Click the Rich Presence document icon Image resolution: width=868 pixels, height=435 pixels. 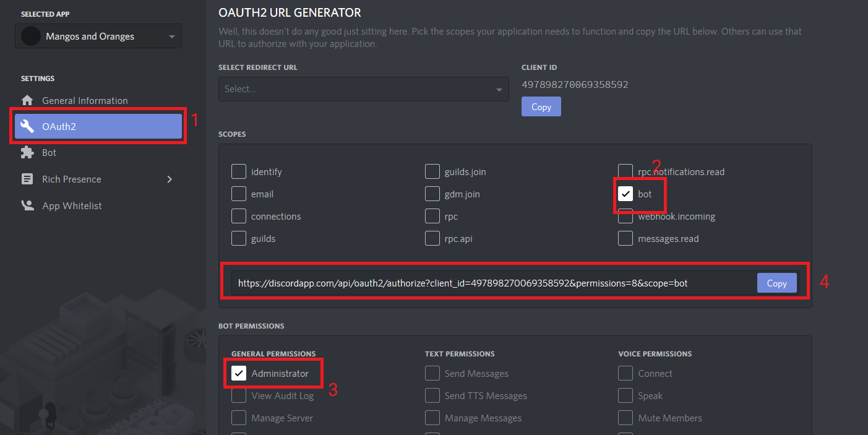click(27, 179)
